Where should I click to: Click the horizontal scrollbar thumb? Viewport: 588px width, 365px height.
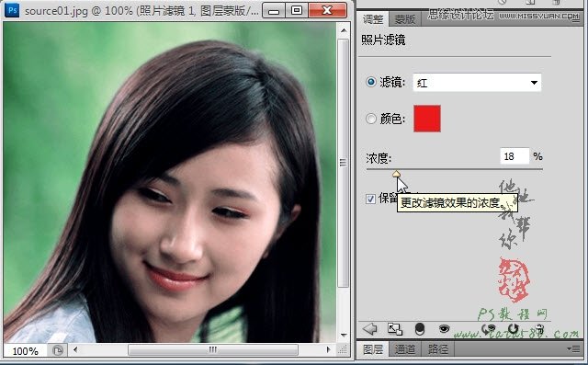213,350
